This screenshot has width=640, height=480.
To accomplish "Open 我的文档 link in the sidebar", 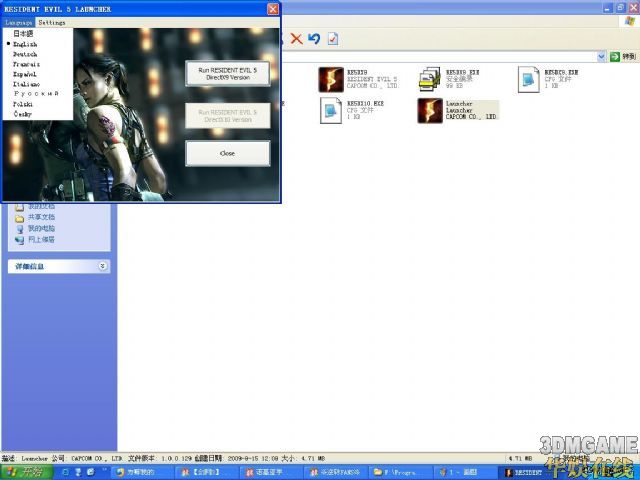I will coord(41,207).
